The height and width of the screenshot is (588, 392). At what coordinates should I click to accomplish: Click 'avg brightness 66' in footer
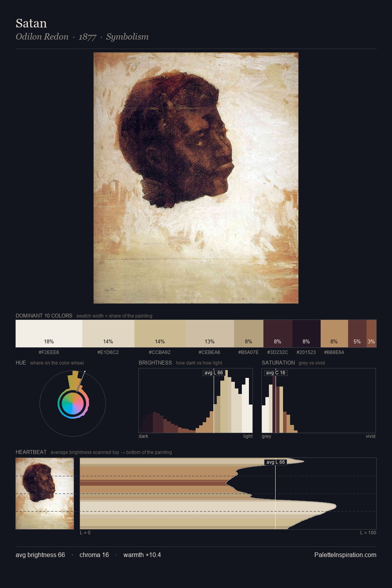click(x=40, y=555)
